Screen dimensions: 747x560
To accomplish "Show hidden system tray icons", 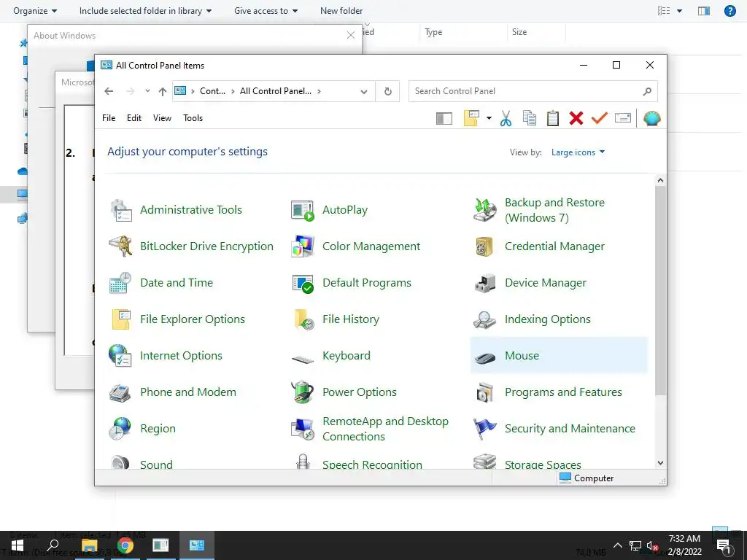I will click(x=617, y=545).
